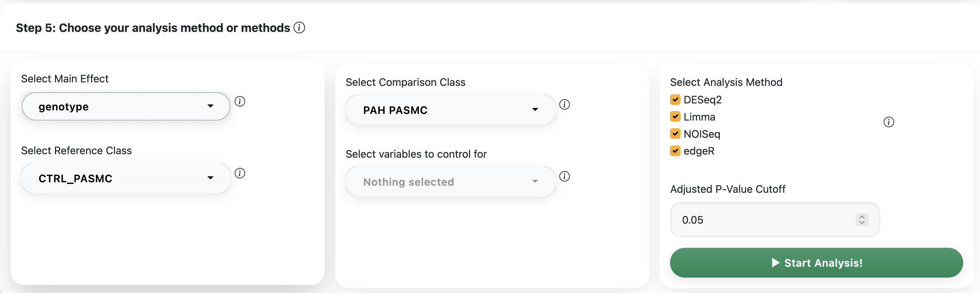The height and width of the screenshot is (293, 980).
Task: Increase p-value cutoff with up stepper arrow
Action: tap(862, 217)
